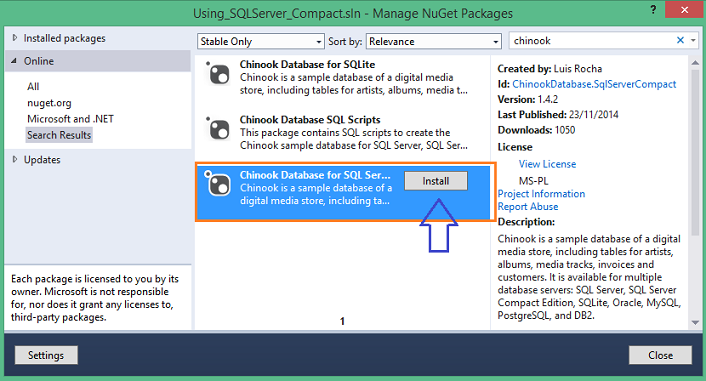Click the selected SQL Server Compact package icon

[218, 183]
